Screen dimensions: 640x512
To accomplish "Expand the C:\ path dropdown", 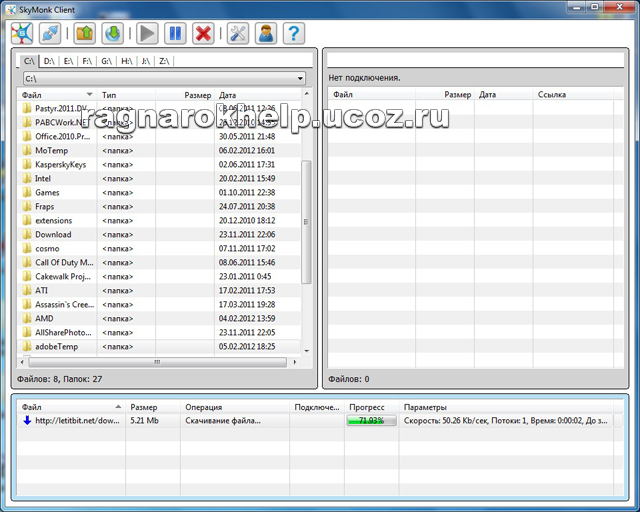I will [x=300, y=78].
